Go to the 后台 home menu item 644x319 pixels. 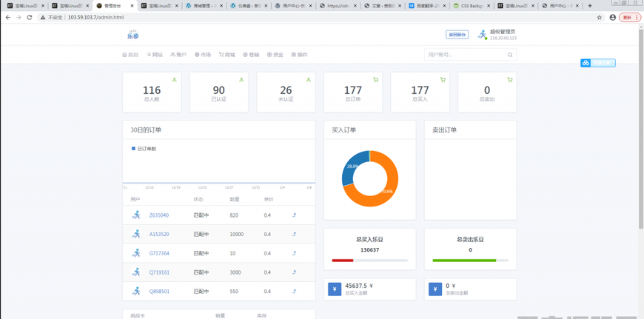pos(130,55)
